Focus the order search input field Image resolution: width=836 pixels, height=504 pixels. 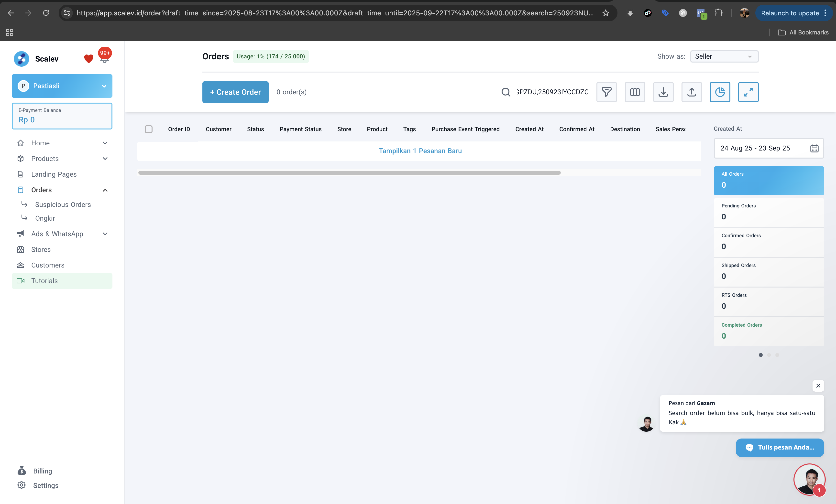point(553,92)
